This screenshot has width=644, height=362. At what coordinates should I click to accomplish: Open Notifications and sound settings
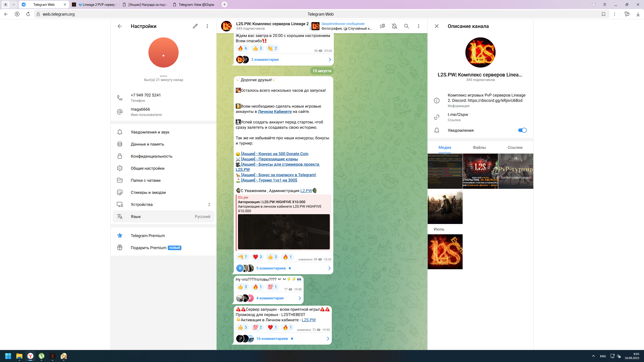coord(164,132)
